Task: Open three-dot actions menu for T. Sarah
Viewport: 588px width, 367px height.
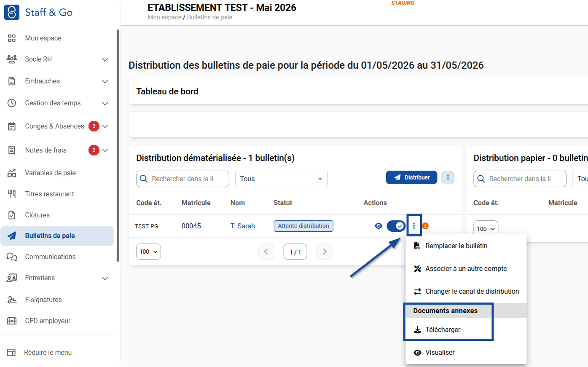Action: pyautogui.click(x=414, y=226)
